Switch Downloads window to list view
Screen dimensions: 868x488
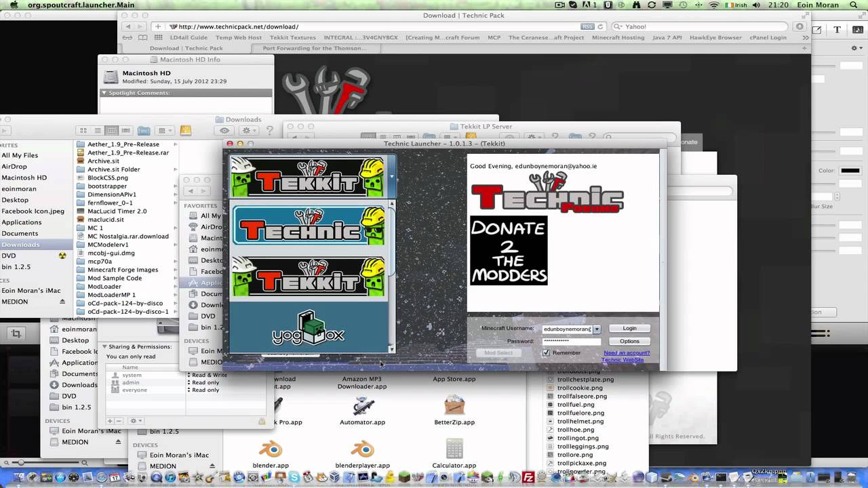98,130
